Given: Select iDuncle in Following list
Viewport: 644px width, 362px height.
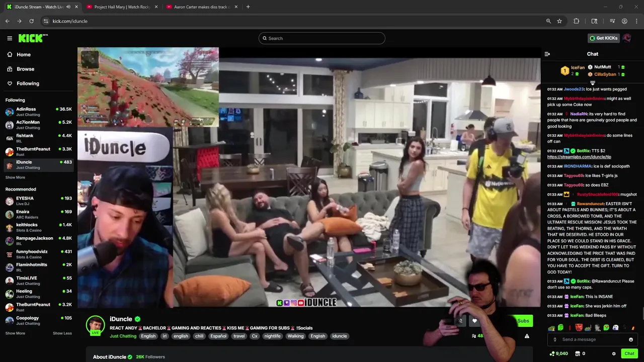Looking at the screenshot, I should (x=39, y=165).
